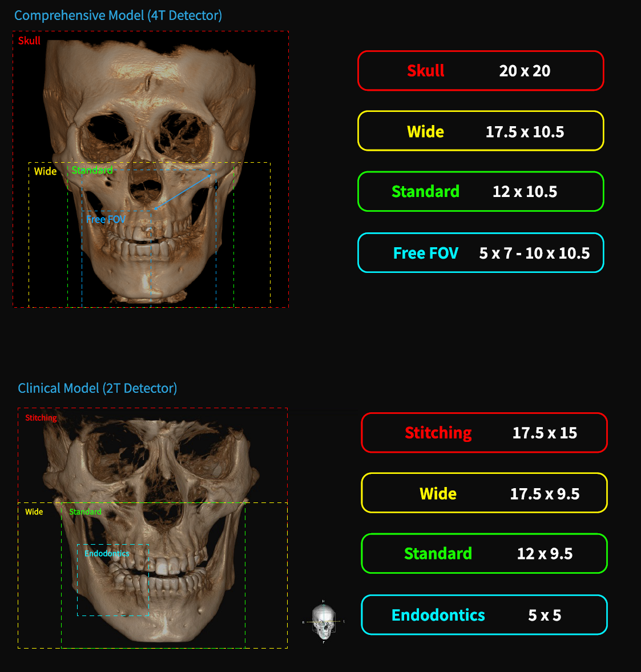Select the Stitching 17.5 x 15 option
Image resolution: width=641 pixels, height=672 pixels.
(484, 433)
